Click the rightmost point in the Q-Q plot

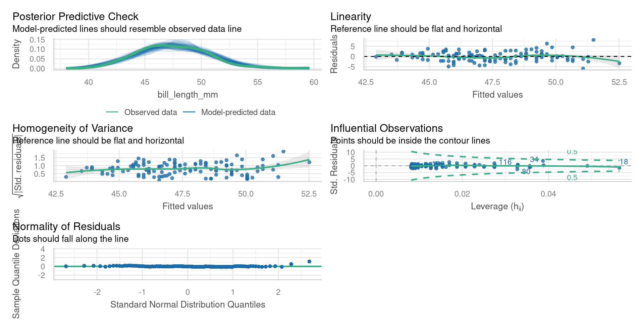point(309,262)
